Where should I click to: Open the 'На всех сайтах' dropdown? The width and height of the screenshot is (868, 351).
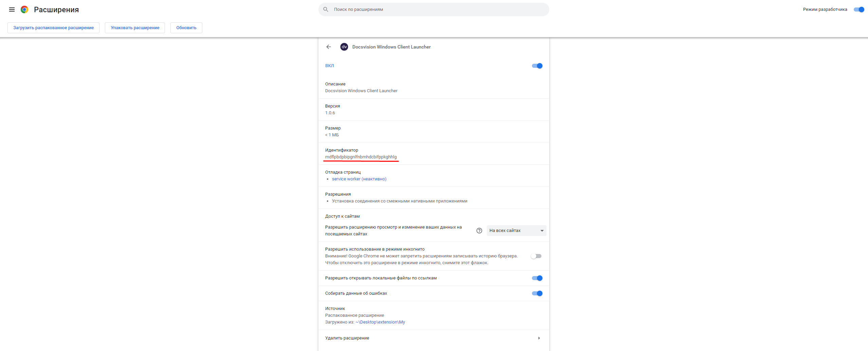(x=516, y=231)
